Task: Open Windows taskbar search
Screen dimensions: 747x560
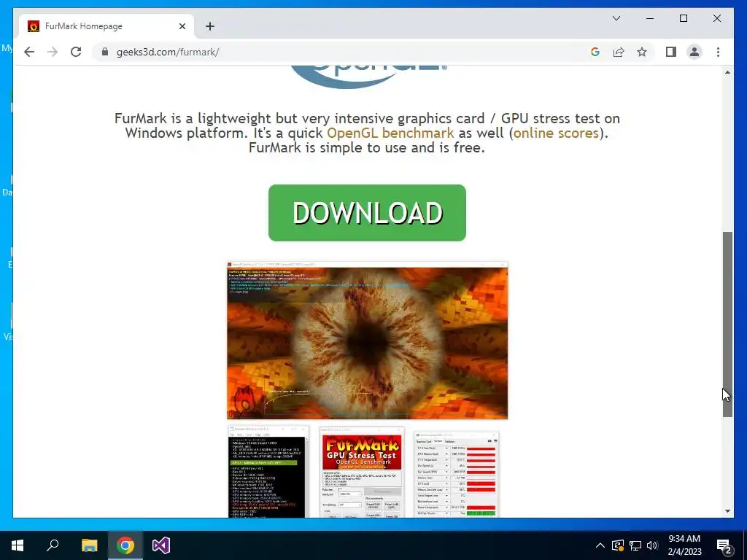Action: tap(53, 545)
